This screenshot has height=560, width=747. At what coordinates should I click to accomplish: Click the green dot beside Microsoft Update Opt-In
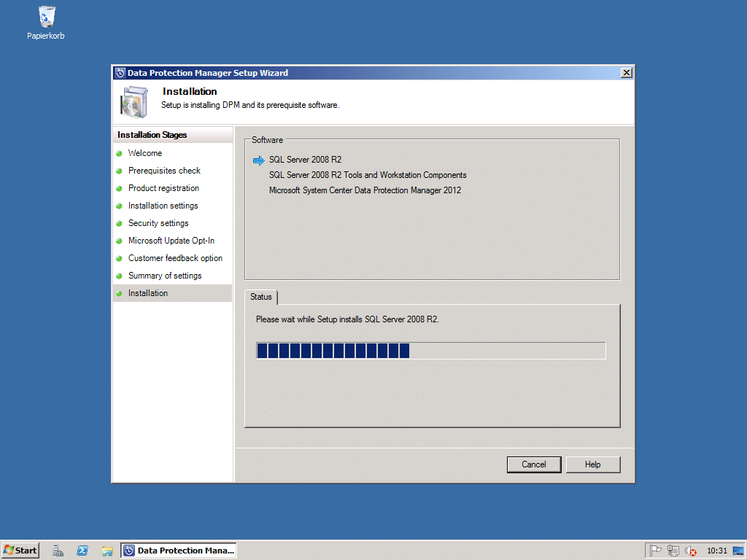(x=119, y=241)
